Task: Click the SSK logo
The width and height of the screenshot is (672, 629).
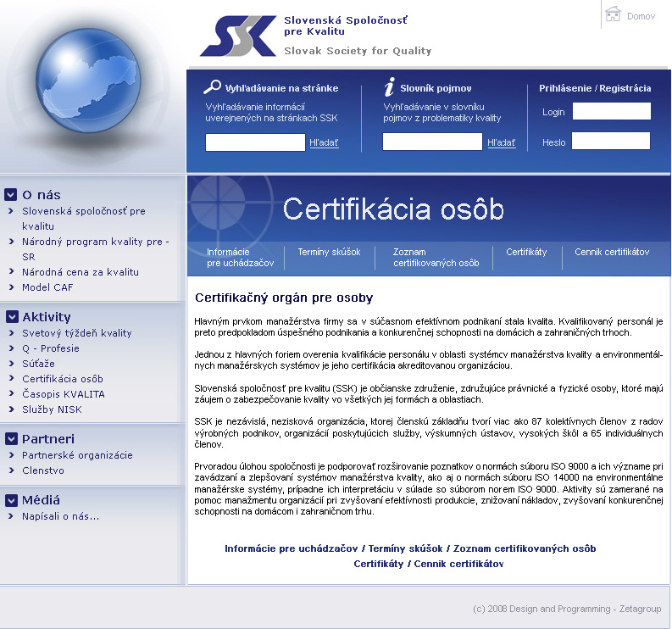Action: click(238, 36)
